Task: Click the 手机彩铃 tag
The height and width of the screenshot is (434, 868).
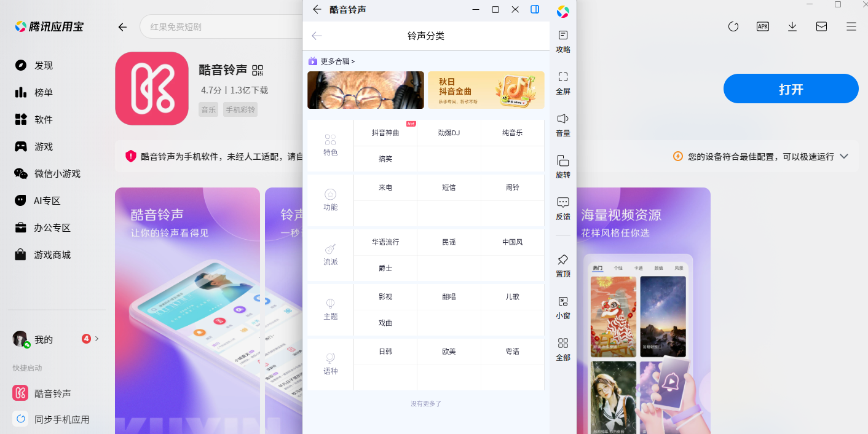Action: click(x=240, y=110)
